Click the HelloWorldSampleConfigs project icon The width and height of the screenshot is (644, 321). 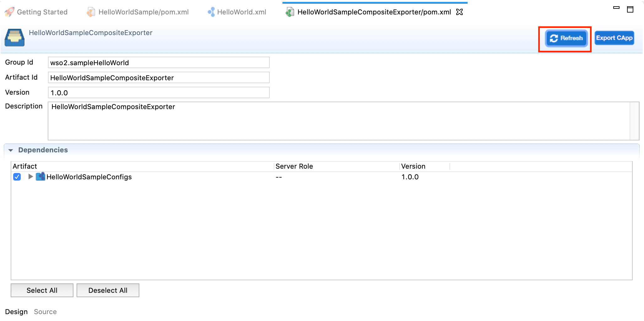[40, 176]
